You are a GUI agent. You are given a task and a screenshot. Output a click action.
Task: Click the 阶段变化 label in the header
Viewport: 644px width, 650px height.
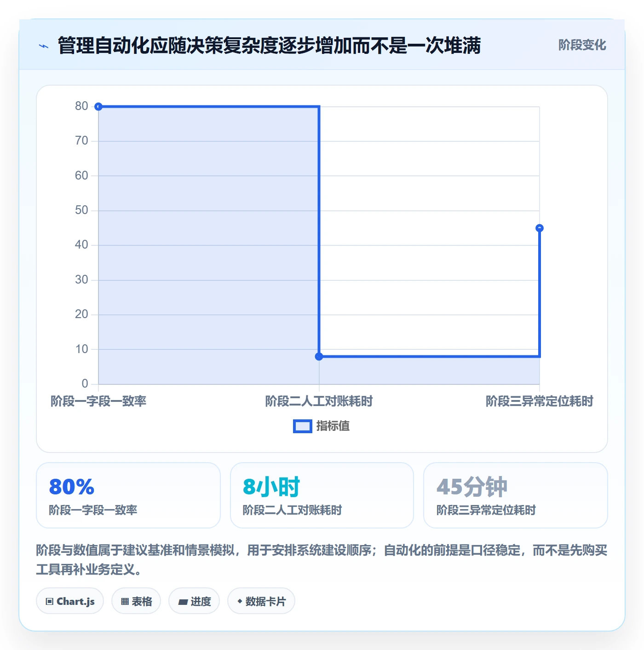coord(582,45)
